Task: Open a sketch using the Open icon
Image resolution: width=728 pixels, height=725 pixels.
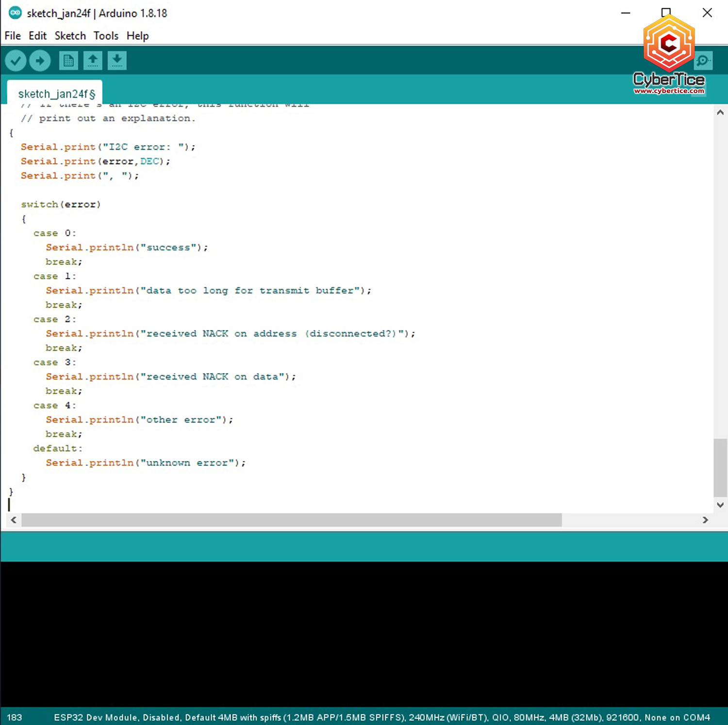Action: pyautogui.click(x=93, y=61)
